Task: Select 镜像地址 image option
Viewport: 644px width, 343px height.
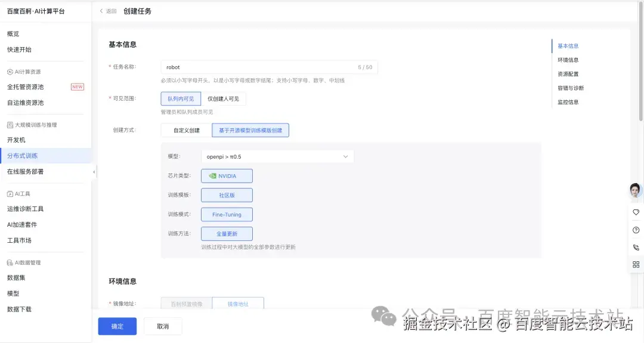Action: tap(238, 304)
